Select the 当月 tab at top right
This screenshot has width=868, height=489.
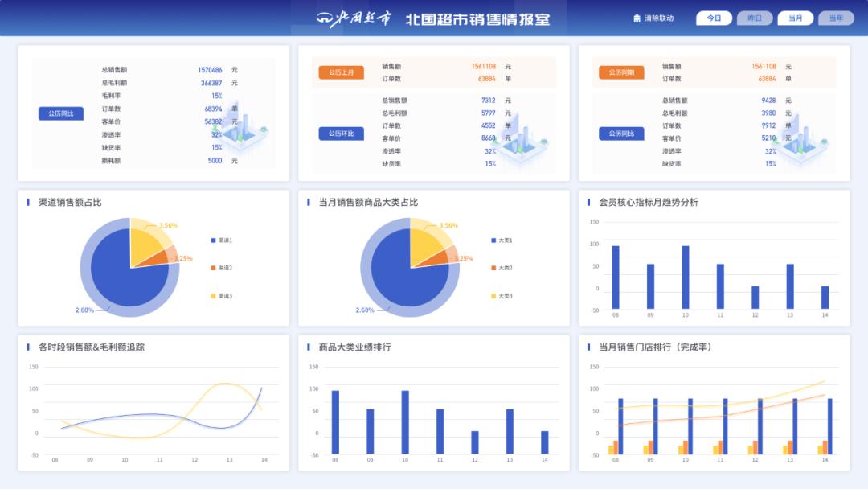click(795, 18)
